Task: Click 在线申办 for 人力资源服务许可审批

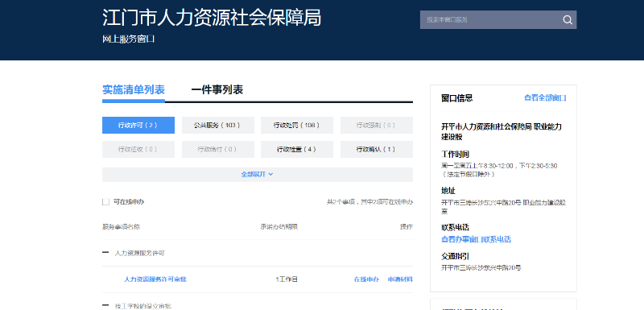Action: pos(366,279)
